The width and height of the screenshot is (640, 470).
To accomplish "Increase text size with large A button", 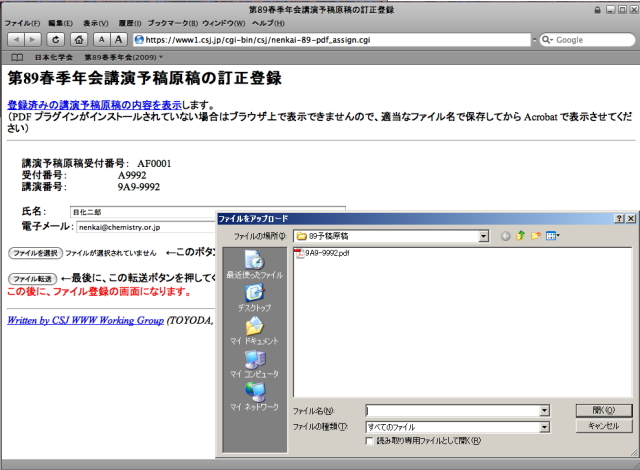I will pos(118,40).
